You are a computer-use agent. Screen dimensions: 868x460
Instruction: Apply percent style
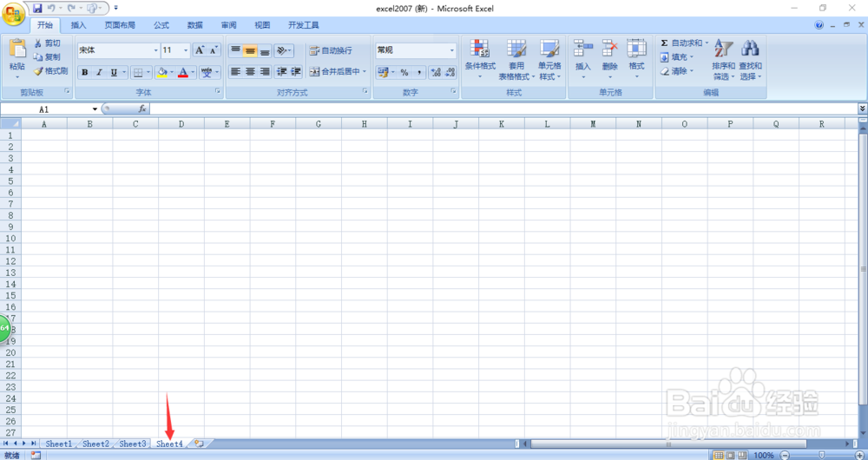pyautogui.click(x=404, y=73)
